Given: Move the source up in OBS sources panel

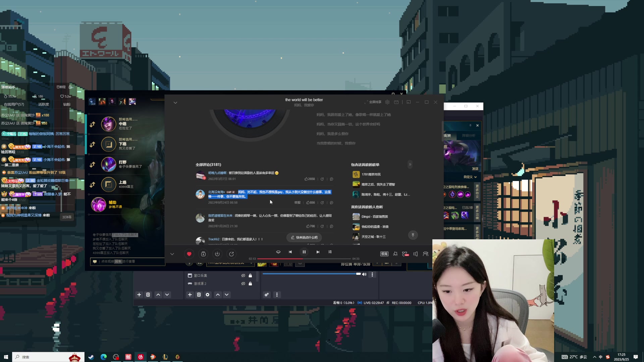Looking at the screenshot, I should pos(218,295).
